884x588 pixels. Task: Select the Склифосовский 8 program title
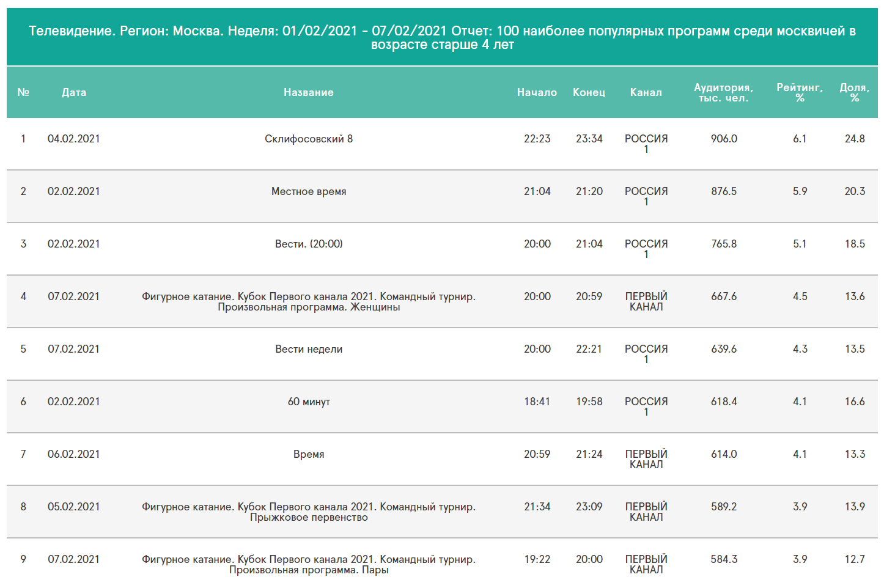tap(308, 139)
